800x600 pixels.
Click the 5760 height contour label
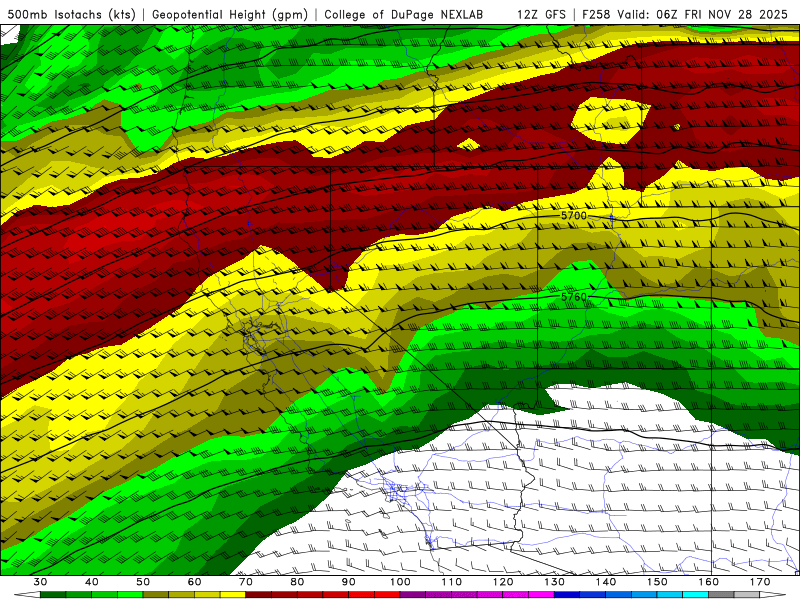pyautogui.click(x=574, y=296)
